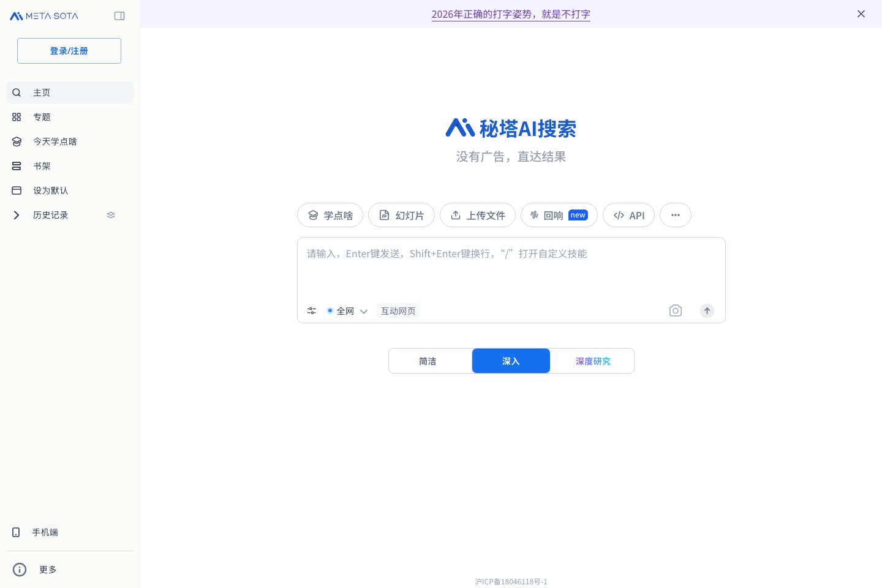Select 设为默认 in the sidebar
The image size is (882, 588).
point(70,190)
